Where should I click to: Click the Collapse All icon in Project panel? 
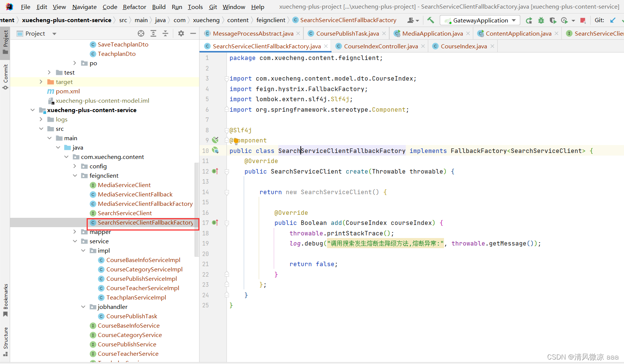[165, 33]
